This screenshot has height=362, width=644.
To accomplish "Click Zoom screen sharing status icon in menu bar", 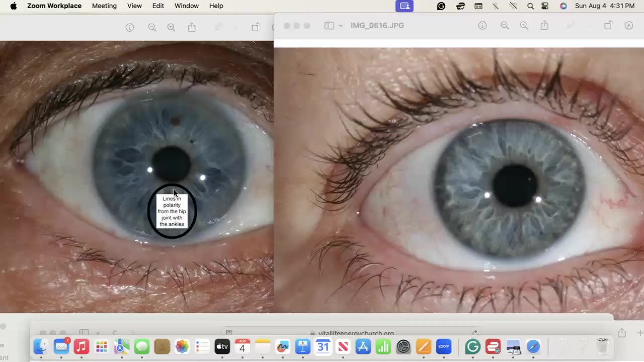I will coord(404,6).
